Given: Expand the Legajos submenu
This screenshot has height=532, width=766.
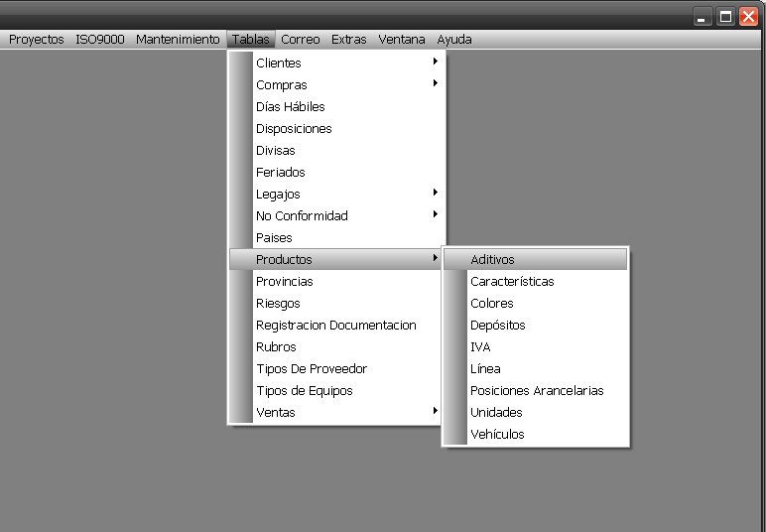Looking at the screenshot, I should coord(278,194).
